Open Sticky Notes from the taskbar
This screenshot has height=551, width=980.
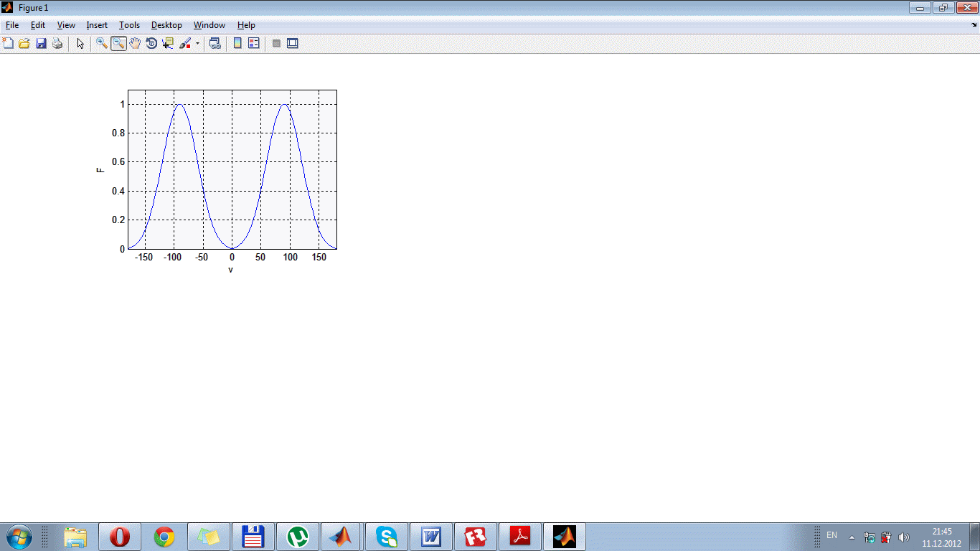click(209, 537)
